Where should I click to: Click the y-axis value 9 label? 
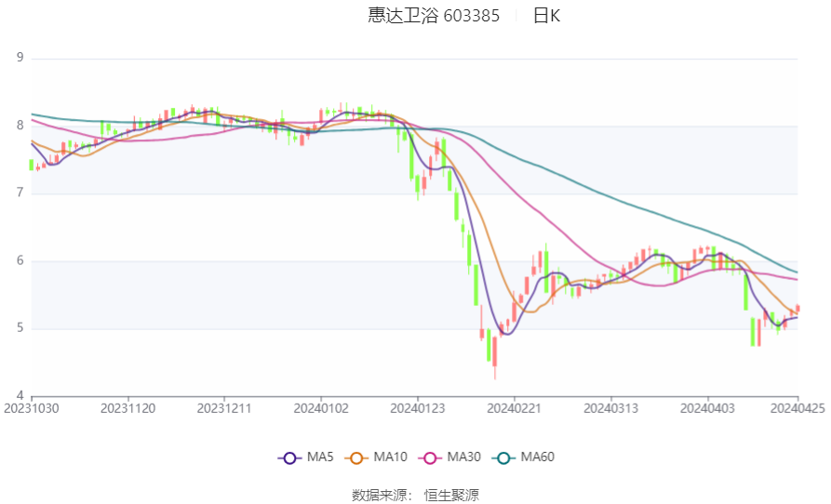coord(20,58)
